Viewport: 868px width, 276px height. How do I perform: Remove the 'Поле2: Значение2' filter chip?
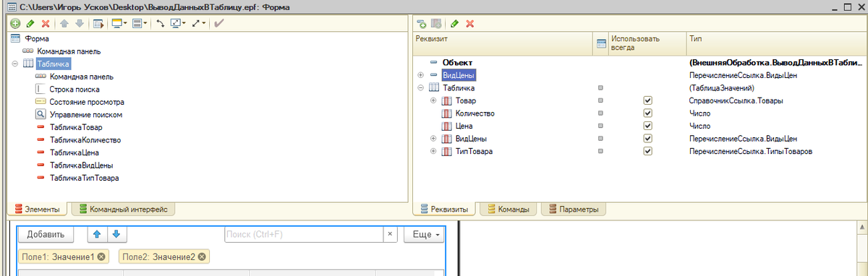[202, 256]
